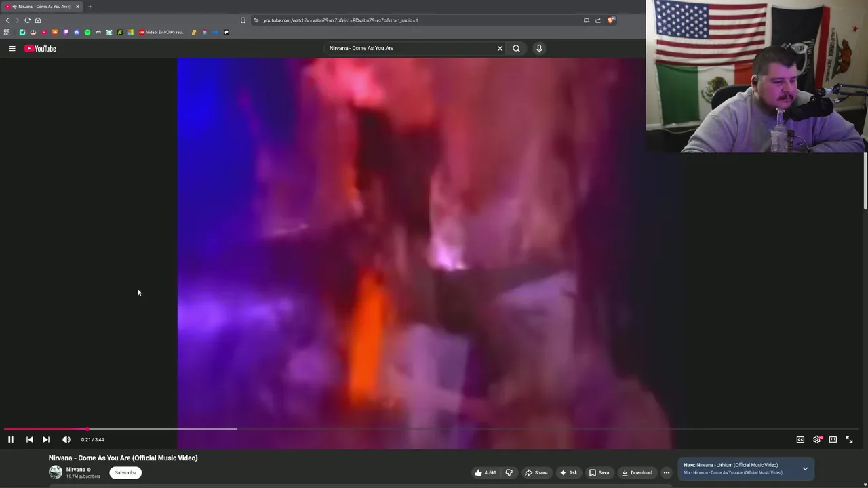Open the YouTube bookmark icon
868x488 pixels.
[x=44, y=32]
